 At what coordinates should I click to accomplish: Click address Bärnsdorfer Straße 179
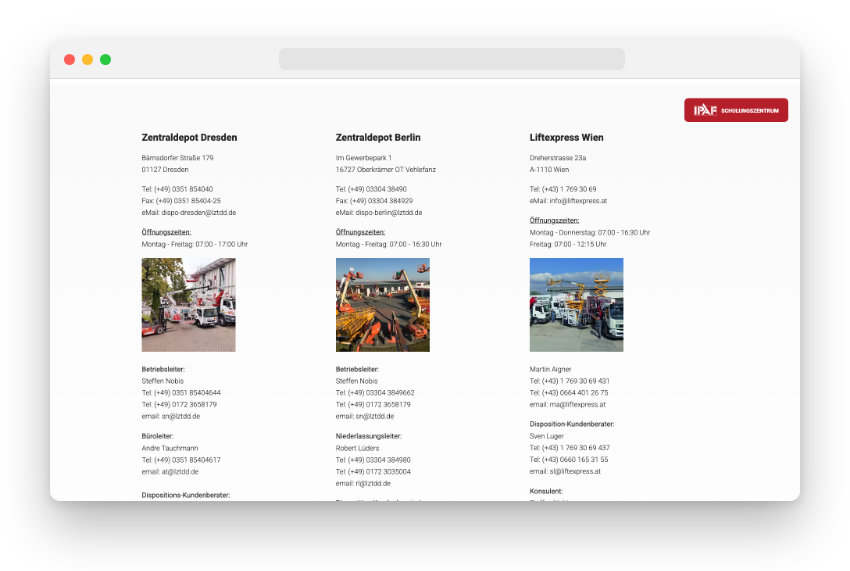click(x=177, y=158)
